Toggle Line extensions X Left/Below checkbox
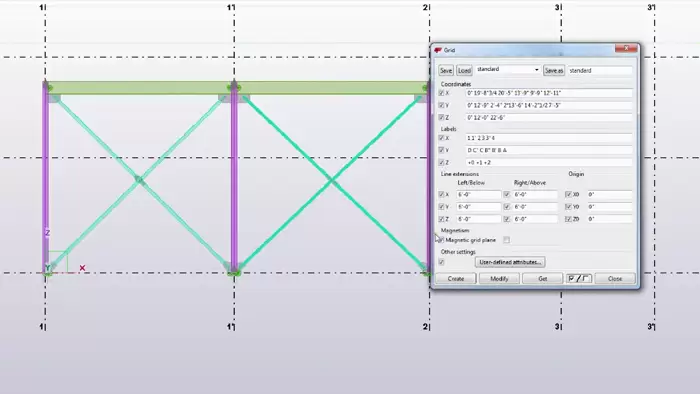The image size is (700, 394). click(442, 195)
